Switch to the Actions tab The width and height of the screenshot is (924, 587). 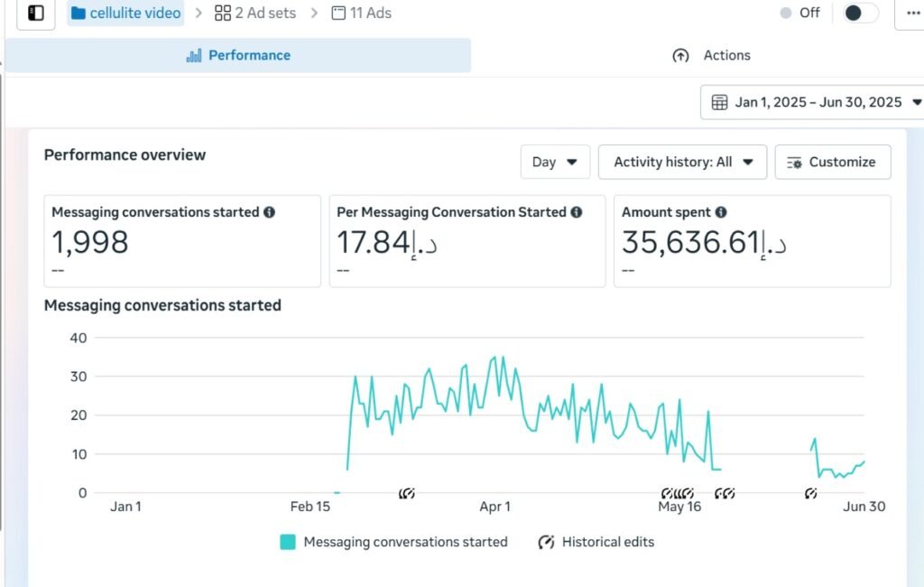pyautogui.click(x=711, y=55)
